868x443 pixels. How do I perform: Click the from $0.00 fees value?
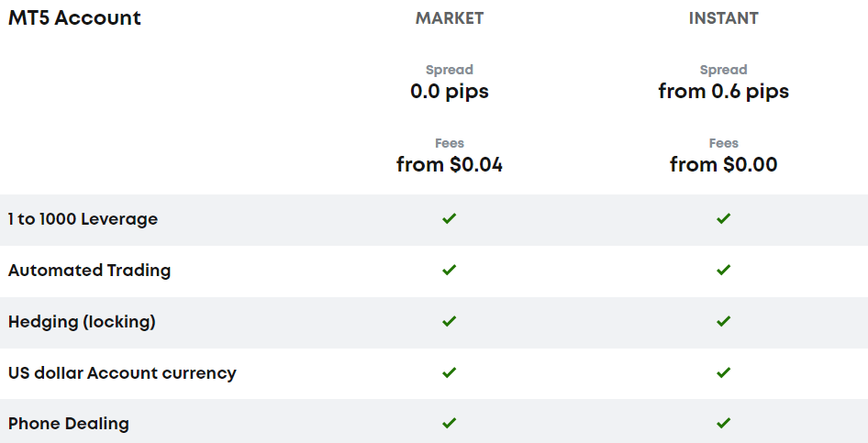coord(724,164)
